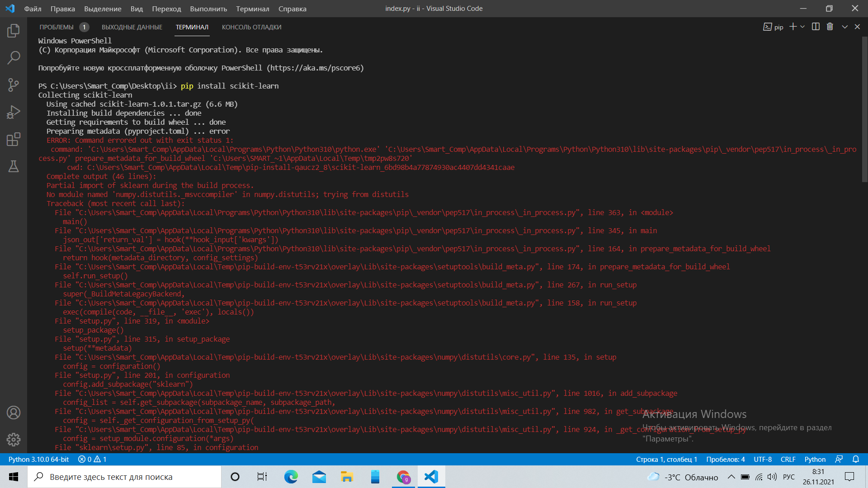The width and height of the screenshot is (868, 488).
Task: Switch to the ТЕРМИНАЛ tab
Action: pyautogui.click(x=192, y=27)
